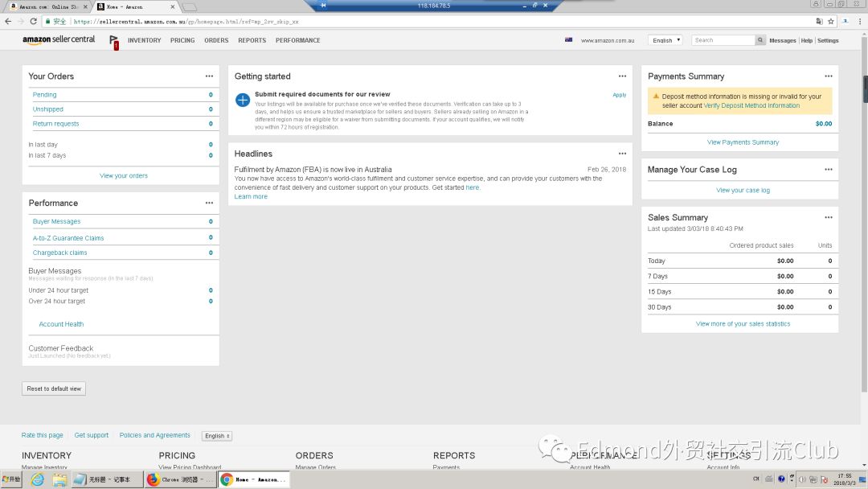The width and height of the screenshot is (868, 489).
Task: Close the Amazon.com Online Shopping tab
Action: (x=85, y=7)
